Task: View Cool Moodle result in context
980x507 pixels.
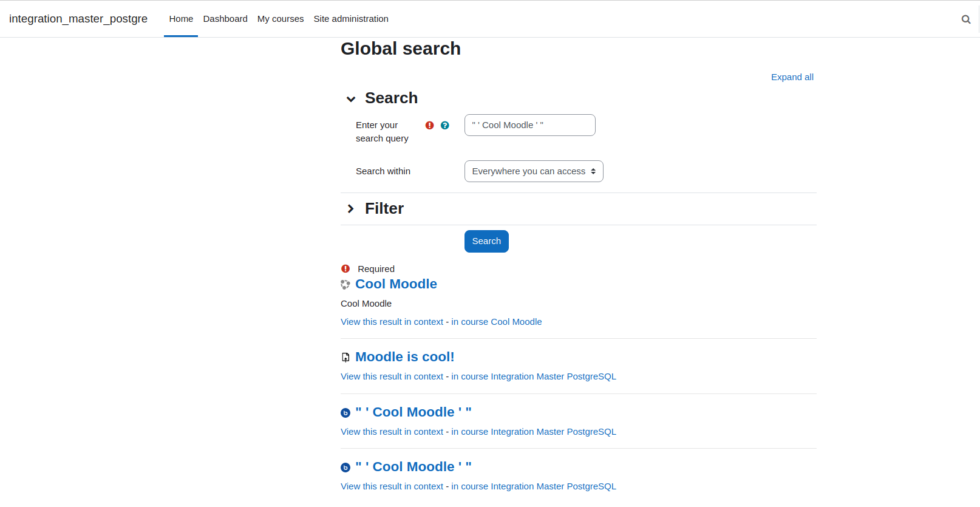Action: (392, 322)
